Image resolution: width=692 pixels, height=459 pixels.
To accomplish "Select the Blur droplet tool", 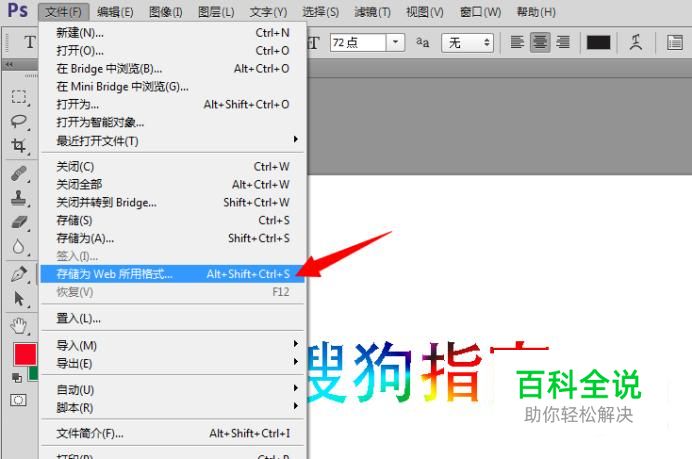I will point(19,246).
